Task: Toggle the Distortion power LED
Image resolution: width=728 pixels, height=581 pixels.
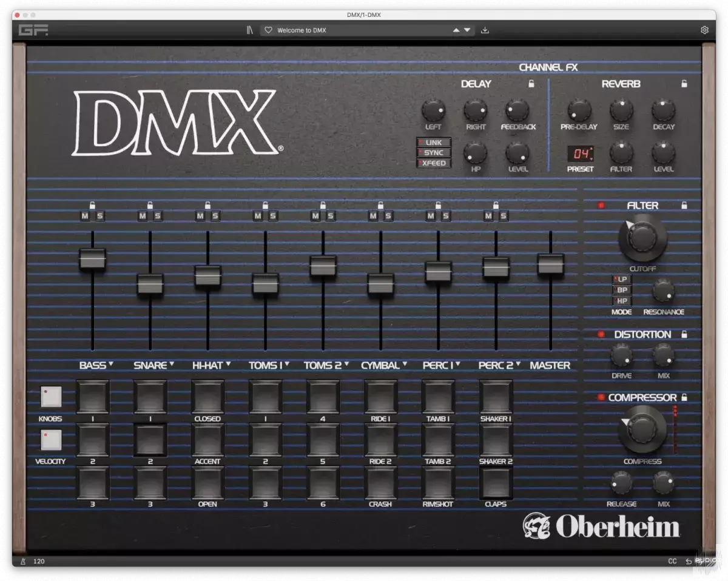Action: tap(602, 334)
